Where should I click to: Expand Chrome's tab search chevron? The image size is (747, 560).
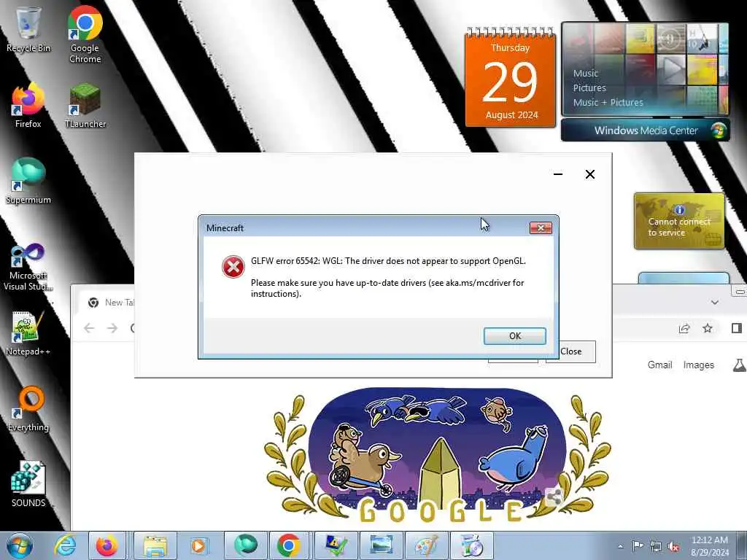pos(715,303)
